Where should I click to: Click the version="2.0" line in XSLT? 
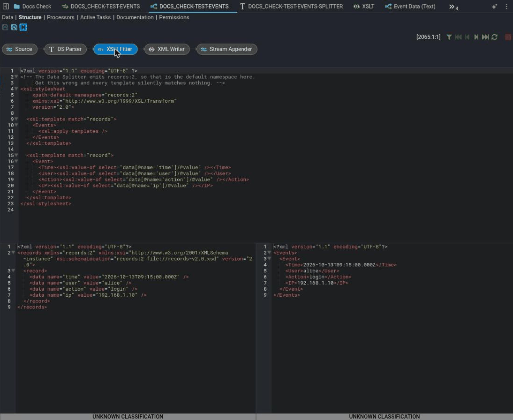pyautogui.click(x=53, y=107)
